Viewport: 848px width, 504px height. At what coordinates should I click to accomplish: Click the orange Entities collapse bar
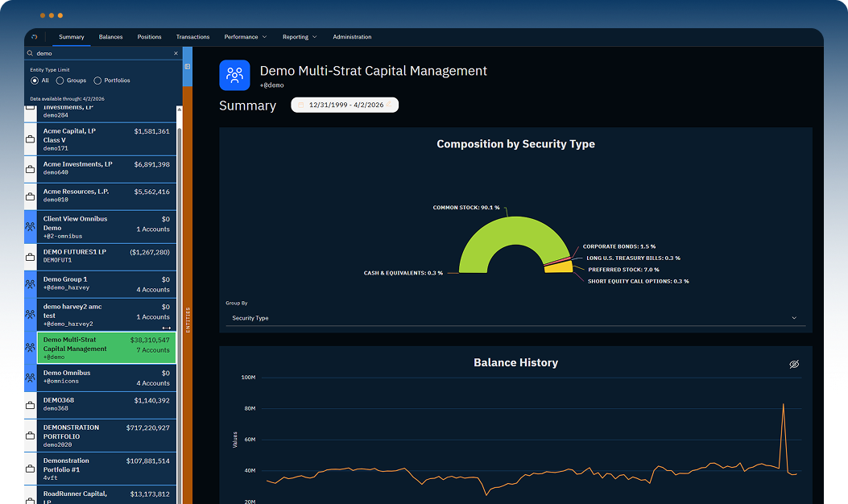pyautogui.click(x=188, y=295)
